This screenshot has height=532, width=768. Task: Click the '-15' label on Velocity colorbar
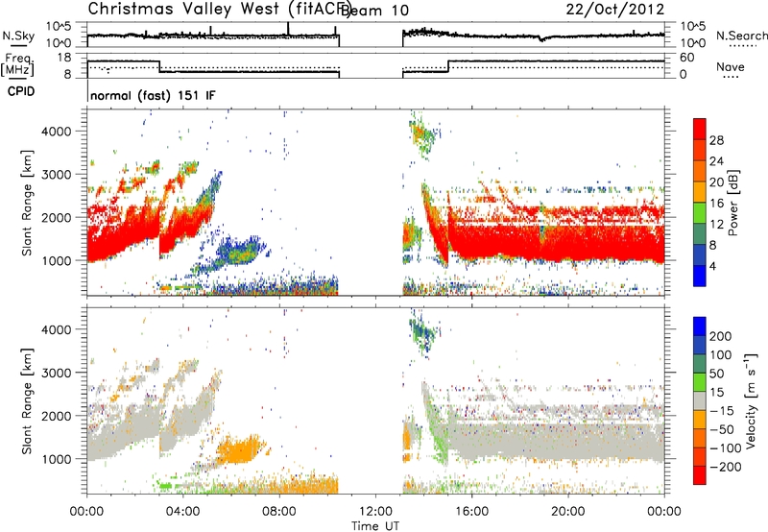tap(722, 411)
